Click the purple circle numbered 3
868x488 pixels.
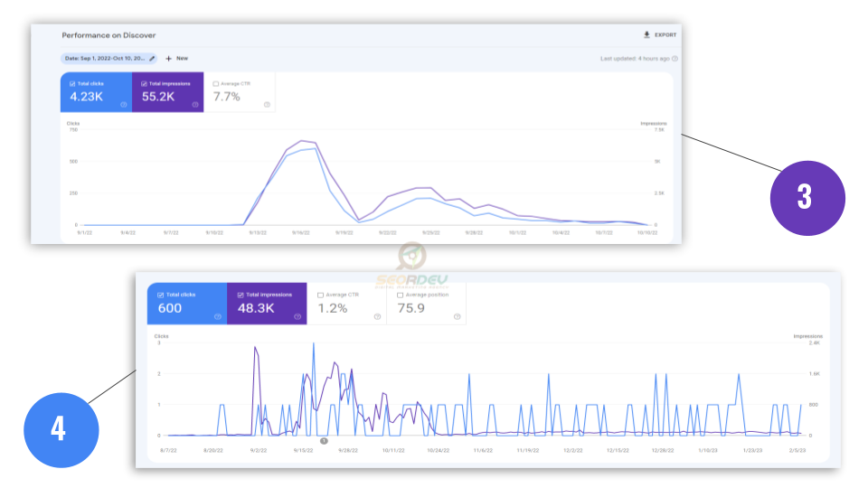coord(807,198)
